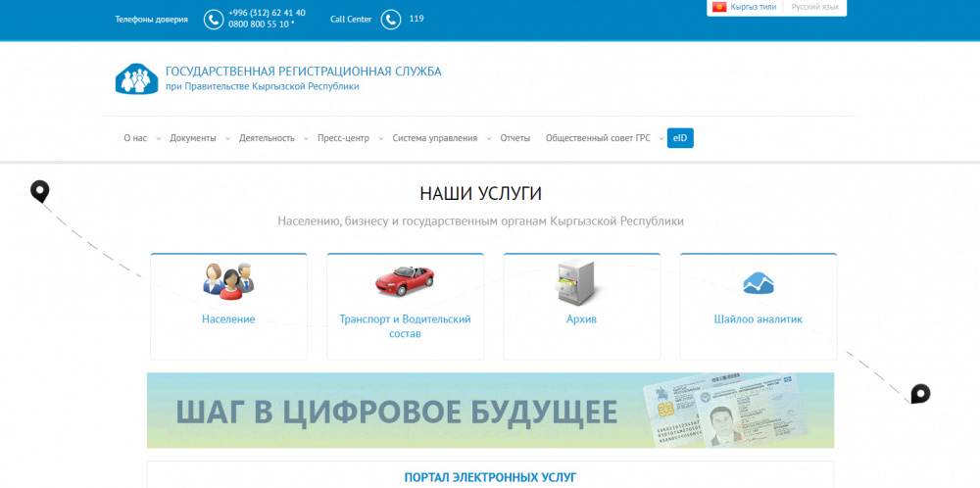Click the State Registration Service logo

tap(137, 78)
